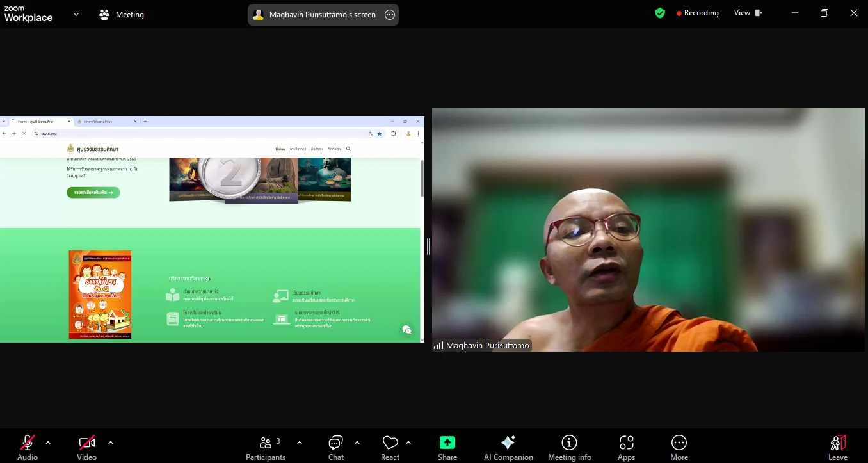Click the Leave meeting button
The height and width of the screenshot is (463, 868).
(x=837, y=447)
